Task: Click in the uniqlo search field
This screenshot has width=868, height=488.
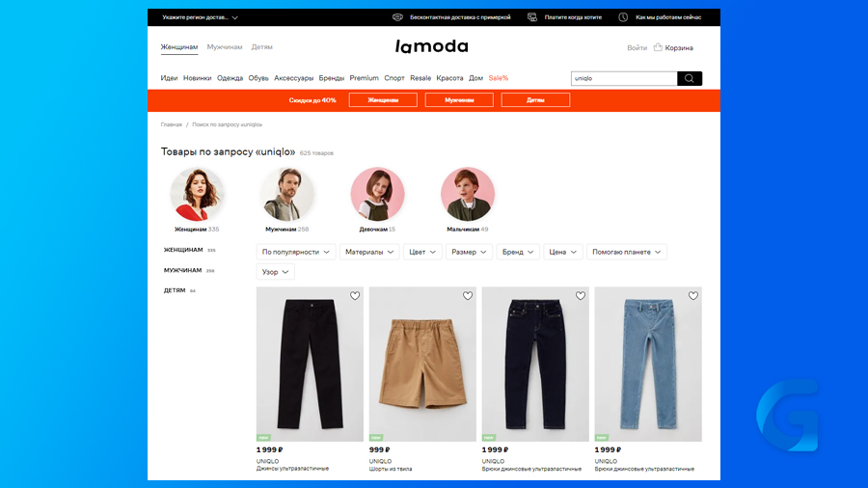Action: (624, 78)
